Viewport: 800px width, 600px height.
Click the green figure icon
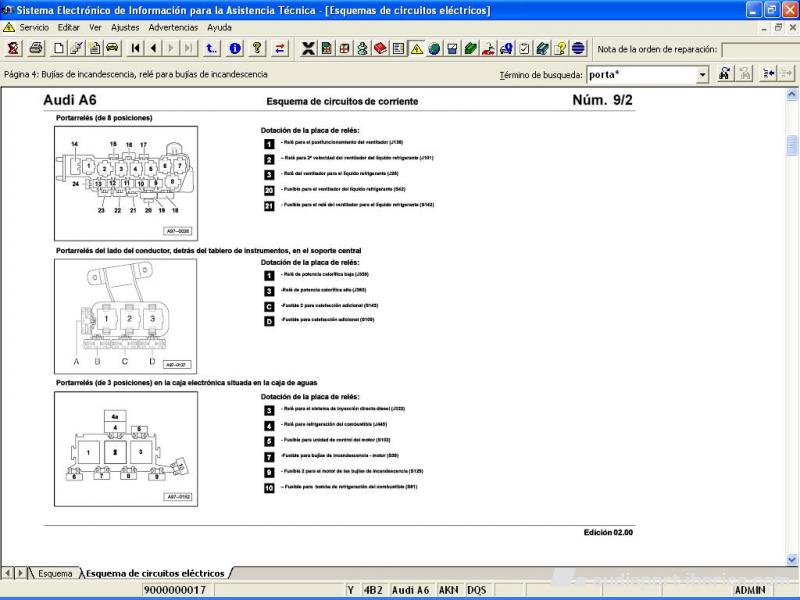click(x=362, y=48)
